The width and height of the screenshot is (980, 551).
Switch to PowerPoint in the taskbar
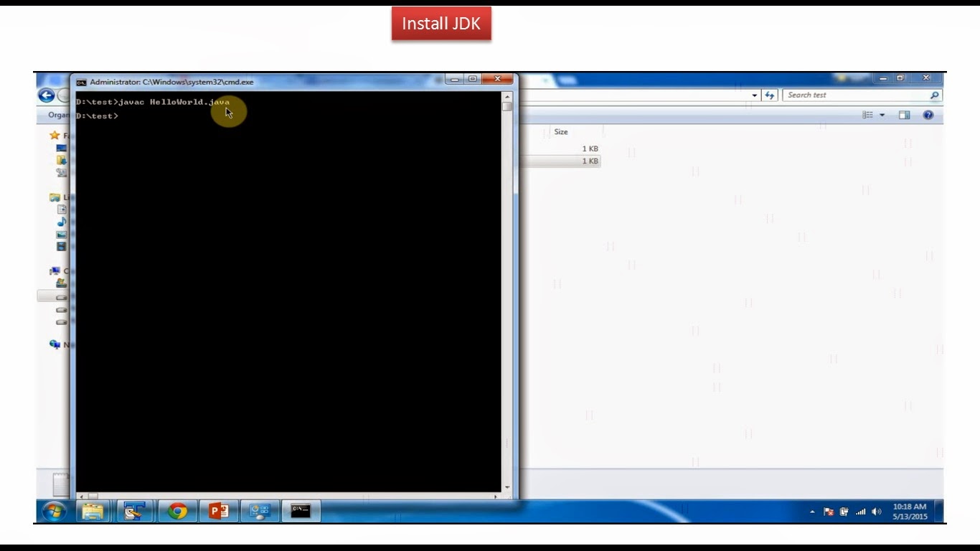219,511
